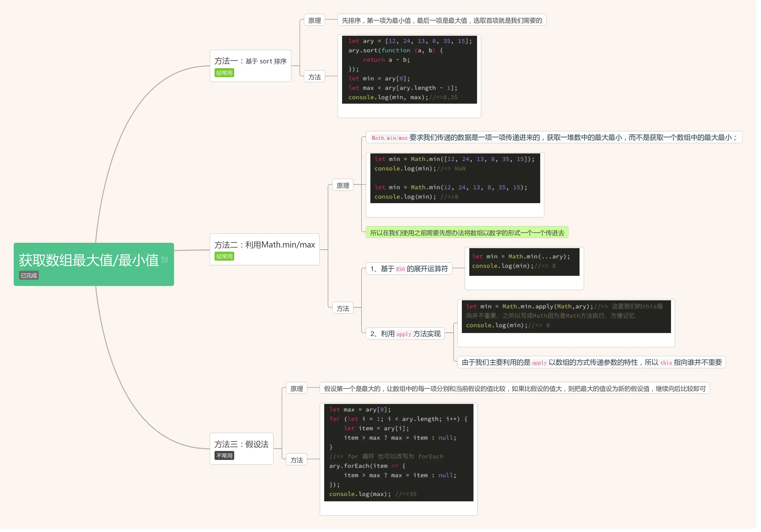This screenshot has width=761, height=532.
Task: Select the 先排序，第一项为最小值 text node
Action: pos(442,21)
